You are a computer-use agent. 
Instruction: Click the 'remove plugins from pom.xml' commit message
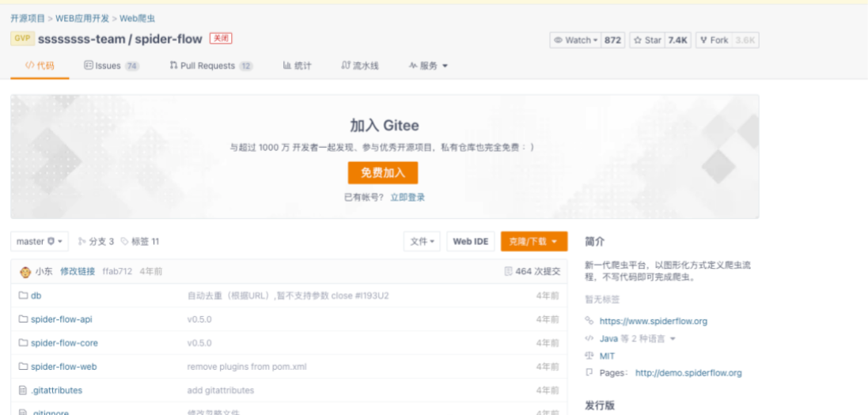pos(247,367)
